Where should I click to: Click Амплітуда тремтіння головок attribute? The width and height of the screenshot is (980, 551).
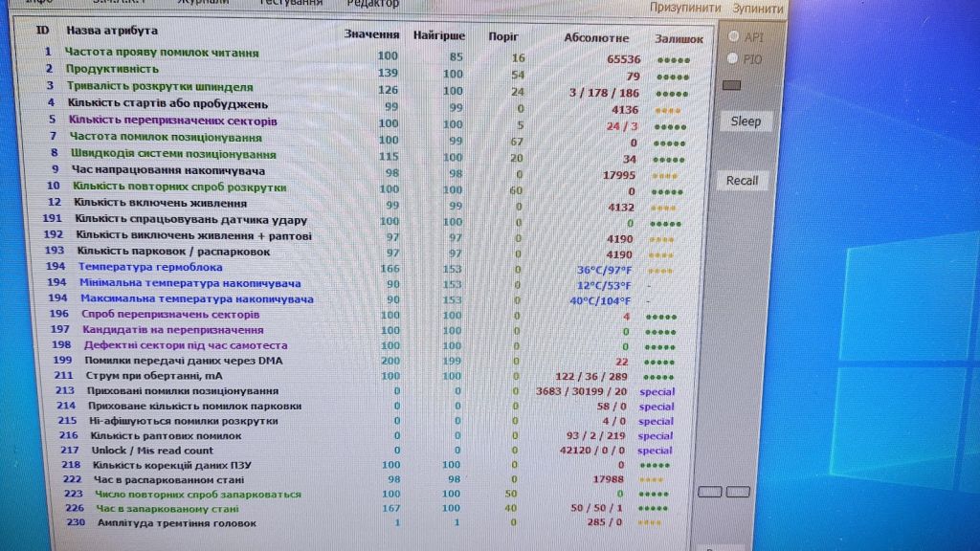pos(176,523)
